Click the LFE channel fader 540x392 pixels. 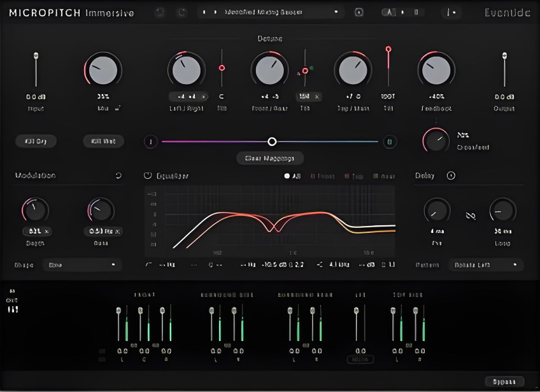357,311
